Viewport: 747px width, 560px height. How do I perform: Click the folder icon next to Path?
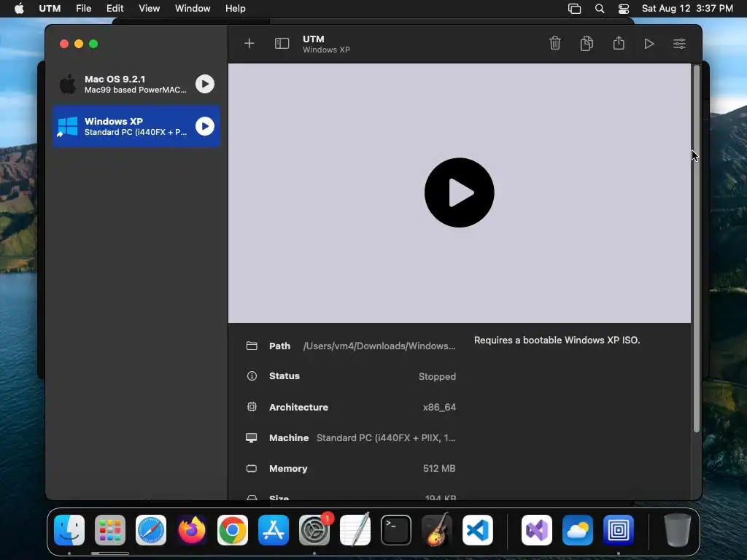point(252,346)
